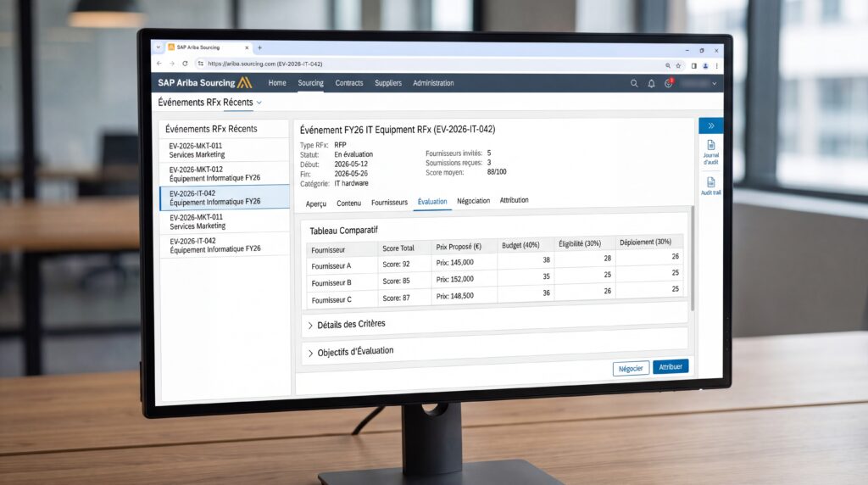Click the Éligibilité (30%) column header
Viewport: 868px width, 485px height.
tap(580, 243)
